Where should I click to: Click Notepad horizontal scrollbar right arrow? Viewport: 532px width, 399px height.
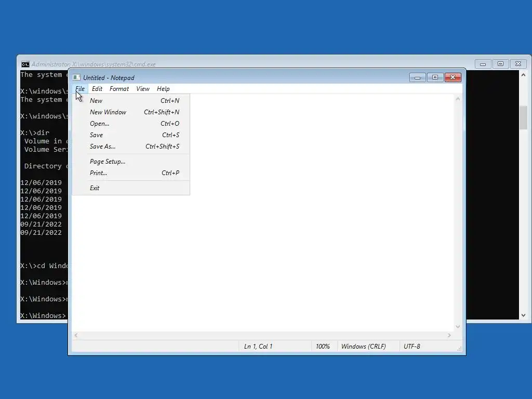449,335
